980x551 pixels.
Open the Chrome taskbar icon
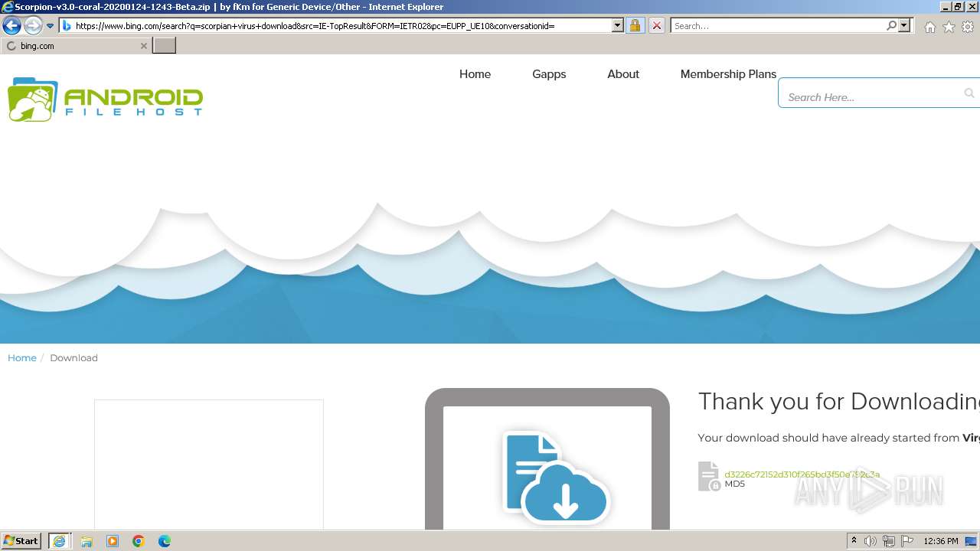coord(139,541)
